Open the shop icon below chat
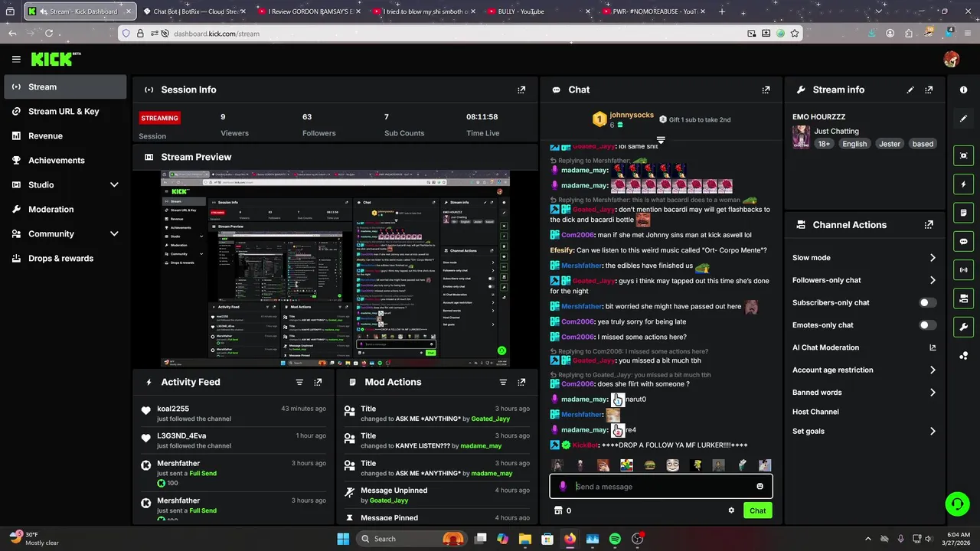Screen dimensions: 980x551 coord(558,510)
